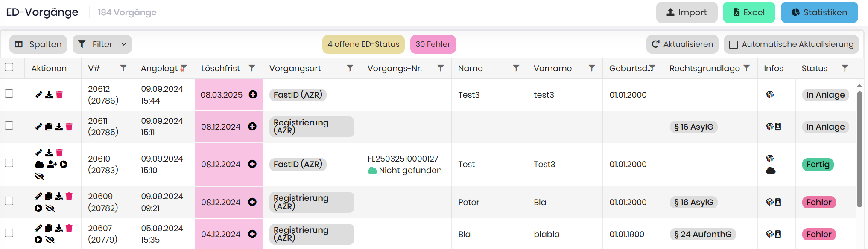Open the Vorgangsart column filter
This screenshot has height=249, width=868.
pyautogui.click(x=350, y=68)
